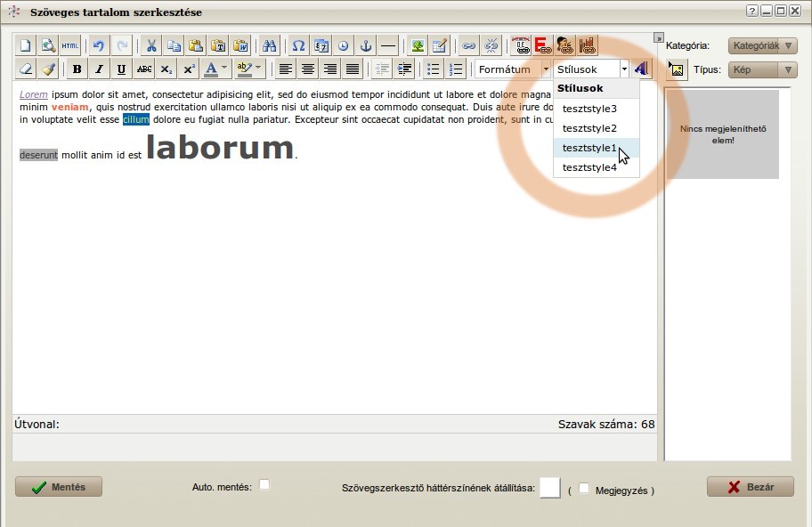The width and height of the screenshot is (812, 527).
Task: Choose tesztstyle3 in the Stílusok menu
Action: pos(589,109)
